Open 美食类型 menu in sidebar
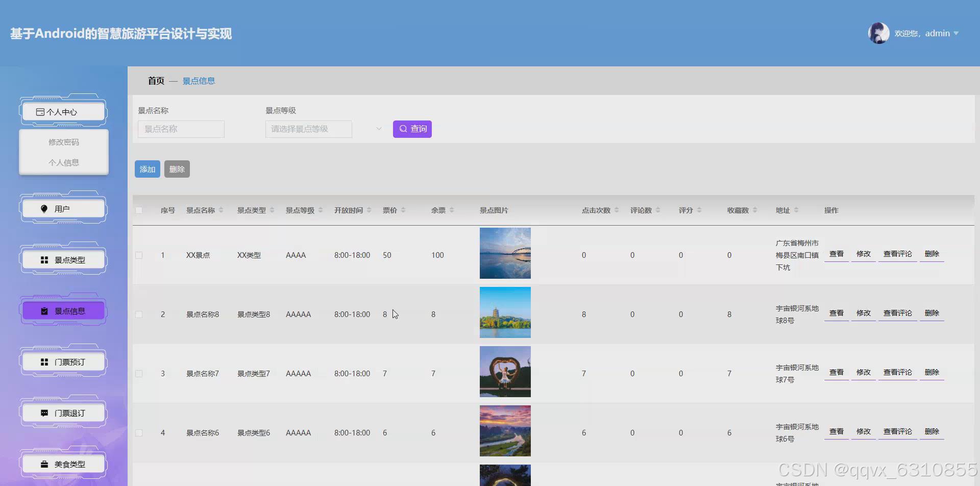This screenshot has width=980, height=486. 63,464
